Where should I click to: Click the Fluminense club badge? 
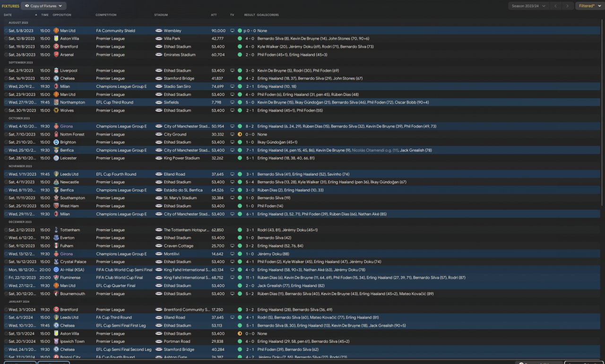[56, 278]
